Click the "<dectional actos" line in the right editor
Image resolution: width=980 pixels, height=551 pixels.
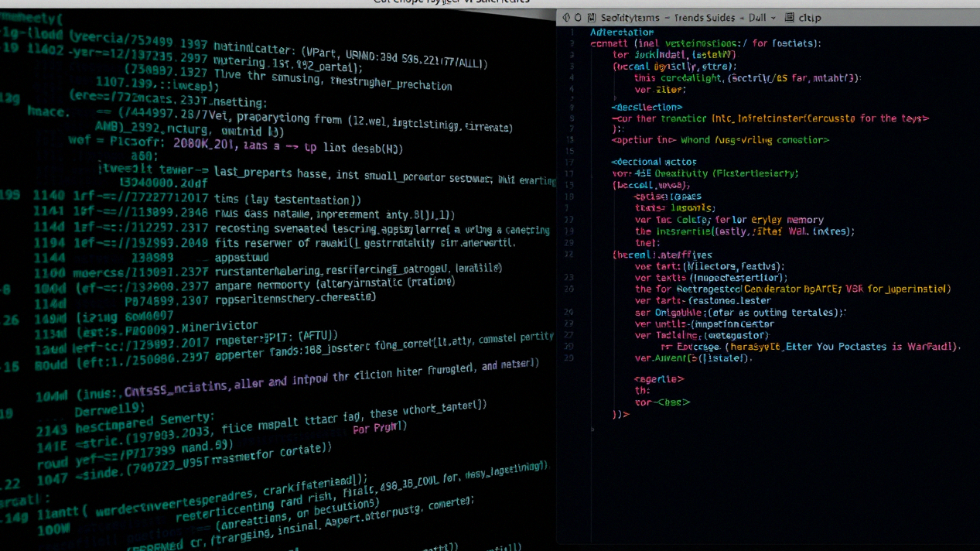[654, 162]
